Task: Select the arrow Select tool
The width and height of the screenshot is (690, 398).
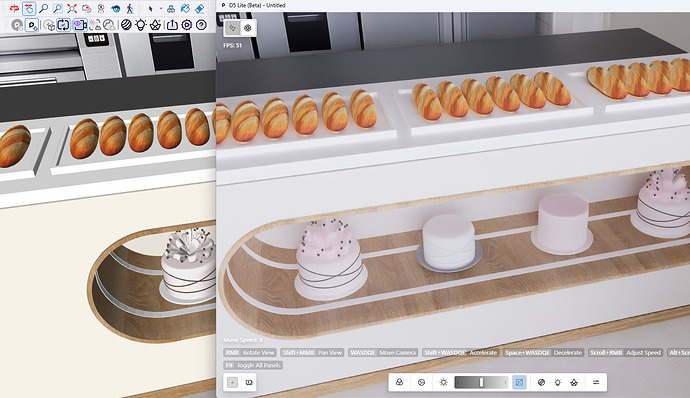Action: [x=150, y=8]
